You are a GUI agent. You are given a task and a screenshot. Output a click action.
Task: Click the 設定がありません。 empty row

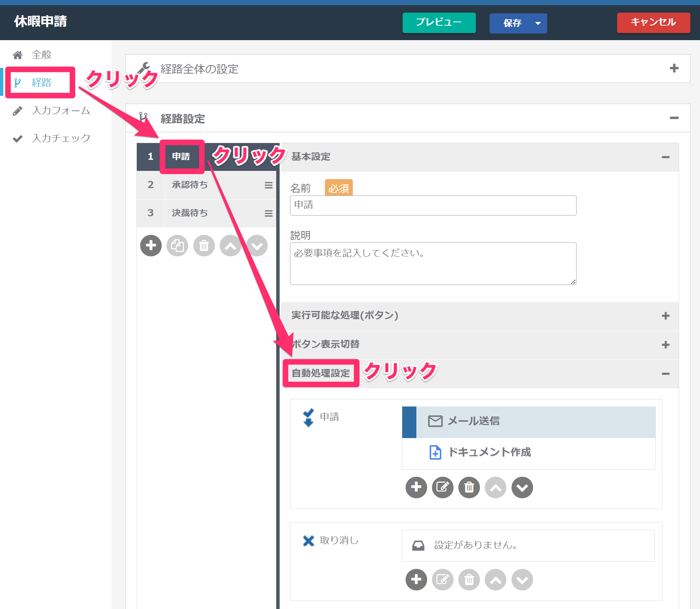coord(528,545)
